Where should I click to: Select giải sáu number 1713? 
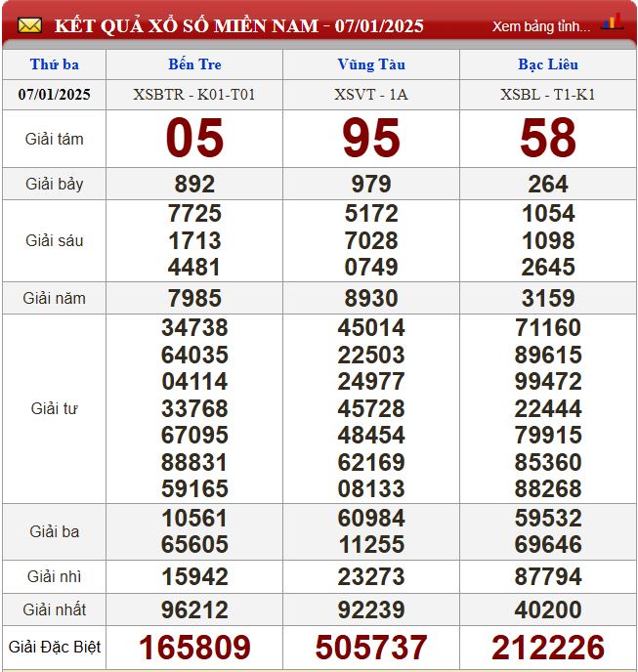click(x=194, y=240)
